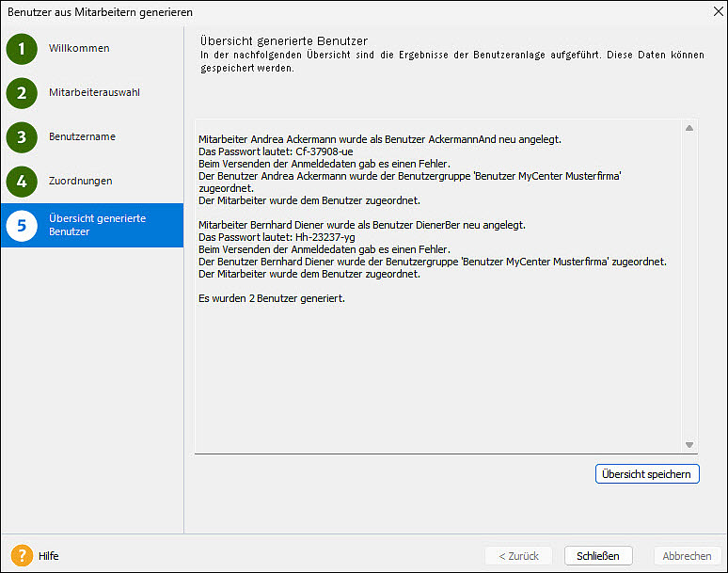Click the Schließen button
The width and height of the screenshot is (728, 573).
(598, 556)
